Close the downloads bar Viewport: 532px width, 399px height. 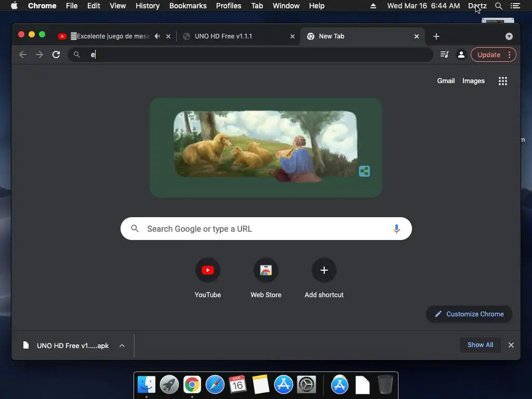(511, 345)
